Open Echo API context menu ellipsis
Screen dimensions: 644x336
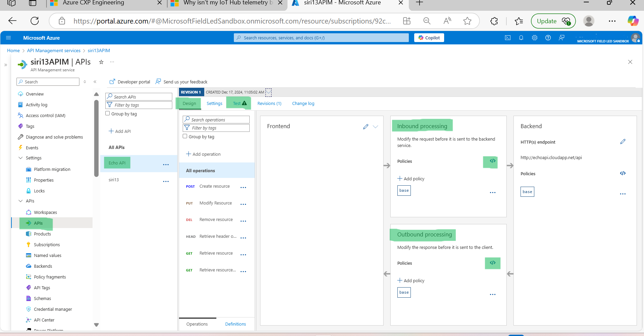(166, 164)
